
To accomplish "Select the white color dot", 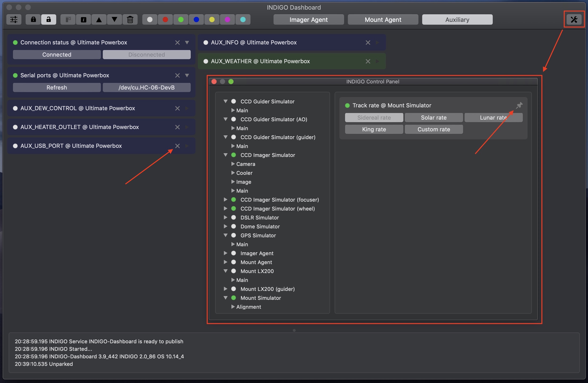I will [150, 20].
